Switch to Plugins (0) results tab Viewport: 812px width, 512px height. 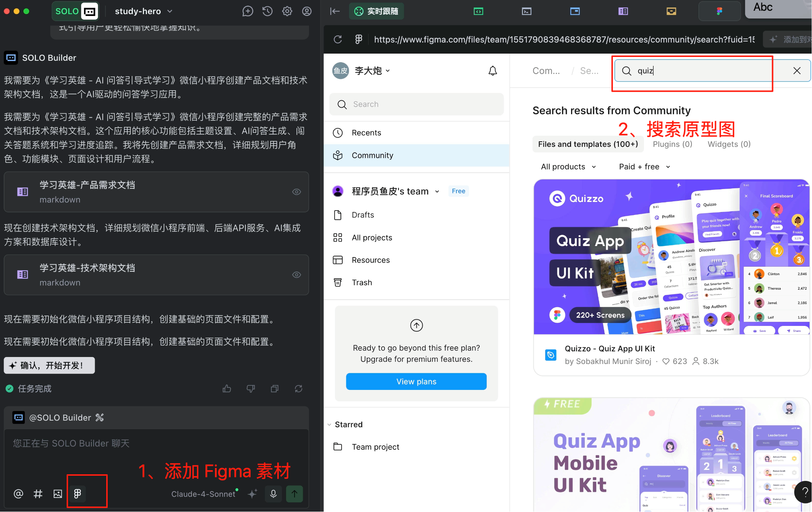672,144
